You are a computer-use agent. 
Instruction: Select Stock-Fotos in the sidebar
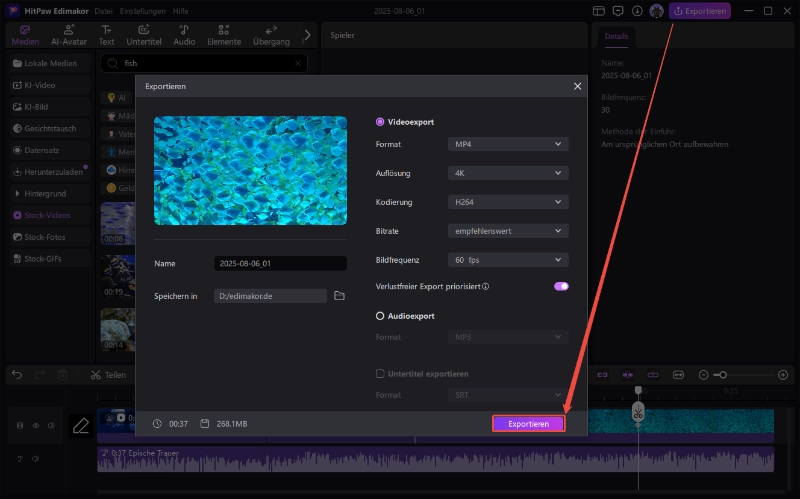pyautogui.click(x=50, y=237)
